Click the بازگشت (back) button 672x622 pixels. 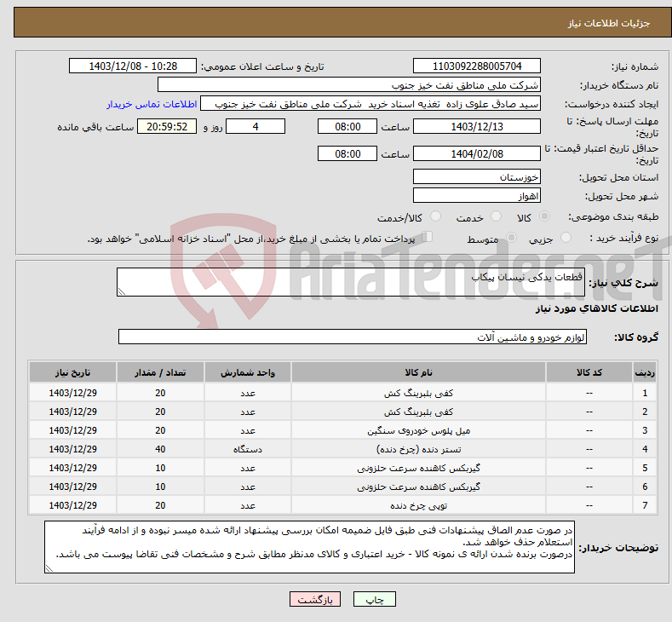click(315, 599)
